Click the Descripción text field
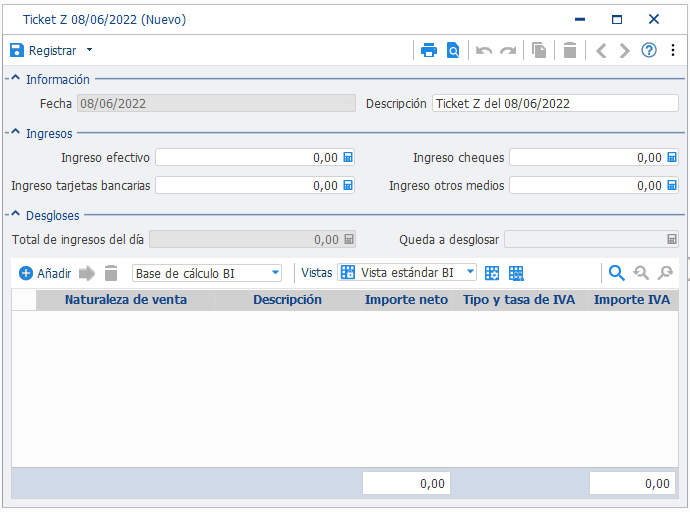690x512 pixels. 555,103
